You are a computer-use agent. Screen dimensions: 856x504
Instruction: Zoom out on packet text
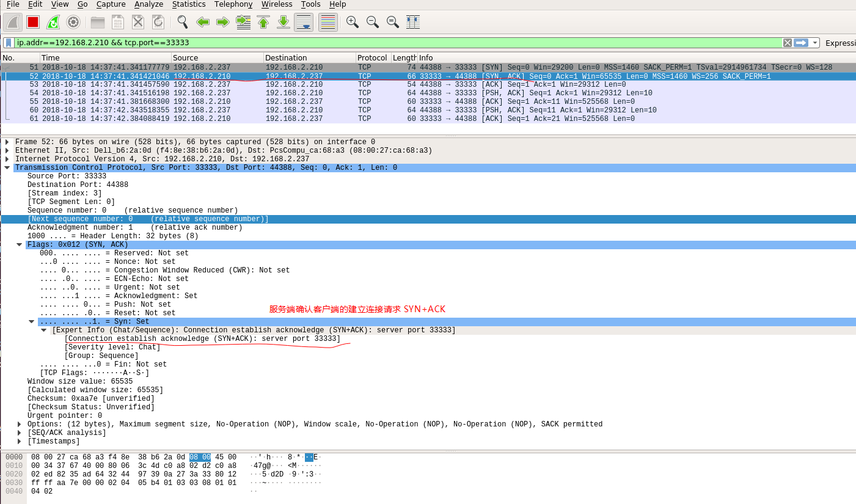[373, 23]
